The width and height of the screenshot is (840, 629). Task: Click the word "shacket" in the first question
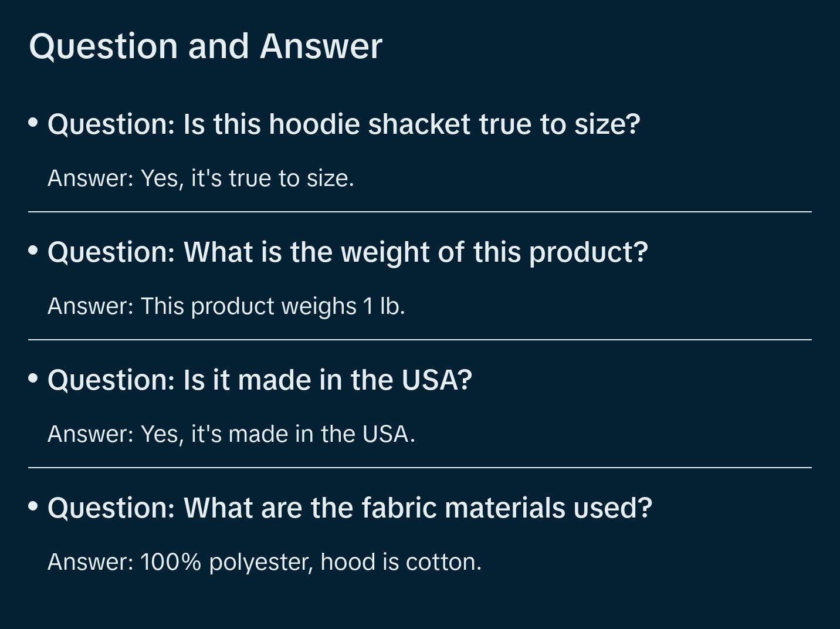[419, 124]
